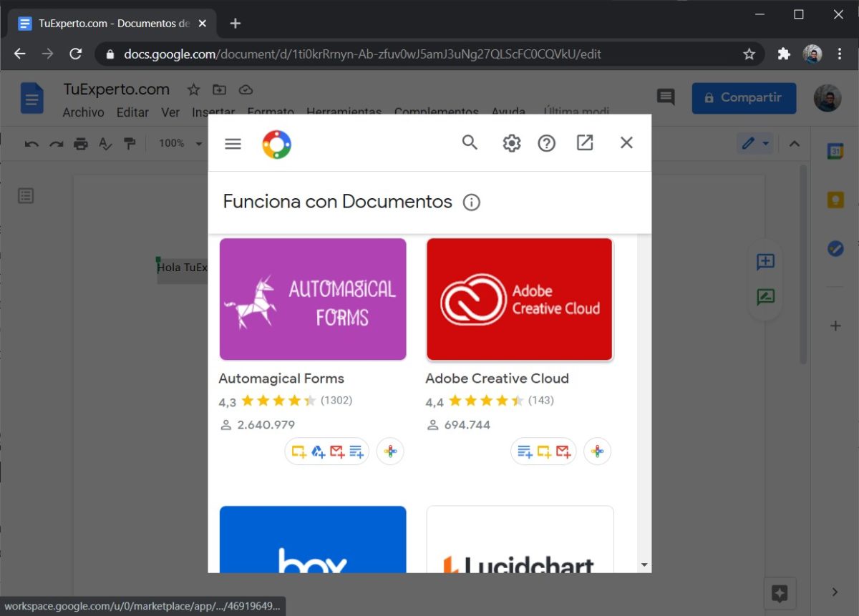
Task: Click the suggest edits side button
Action: coord(766,297)
